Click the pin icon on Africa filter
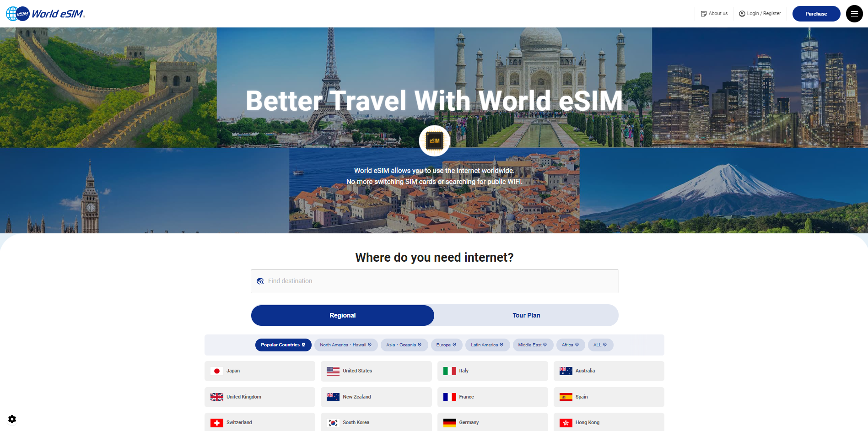 577,345
